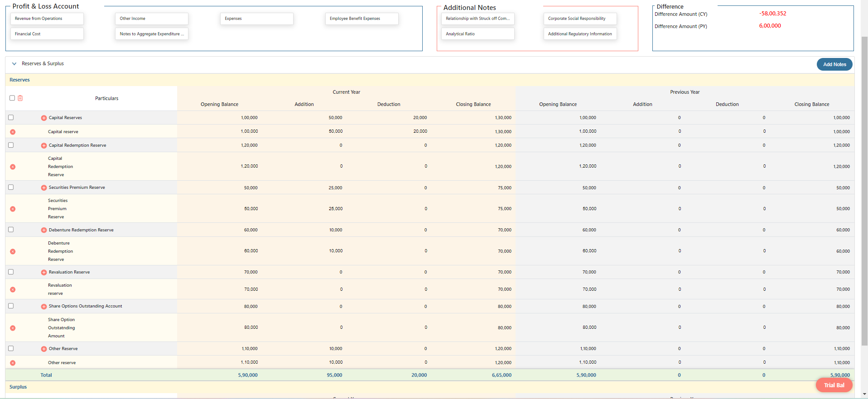
Task: Check the Capital Redemption Reserve row checkbox
Action: [11, 145]
